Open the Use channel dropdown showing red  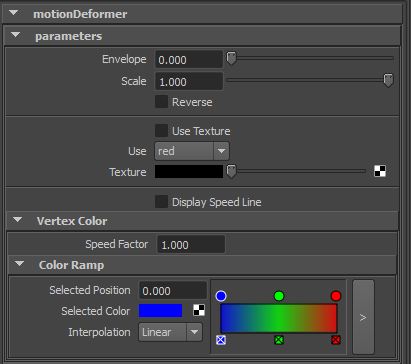tap(192, 151)
